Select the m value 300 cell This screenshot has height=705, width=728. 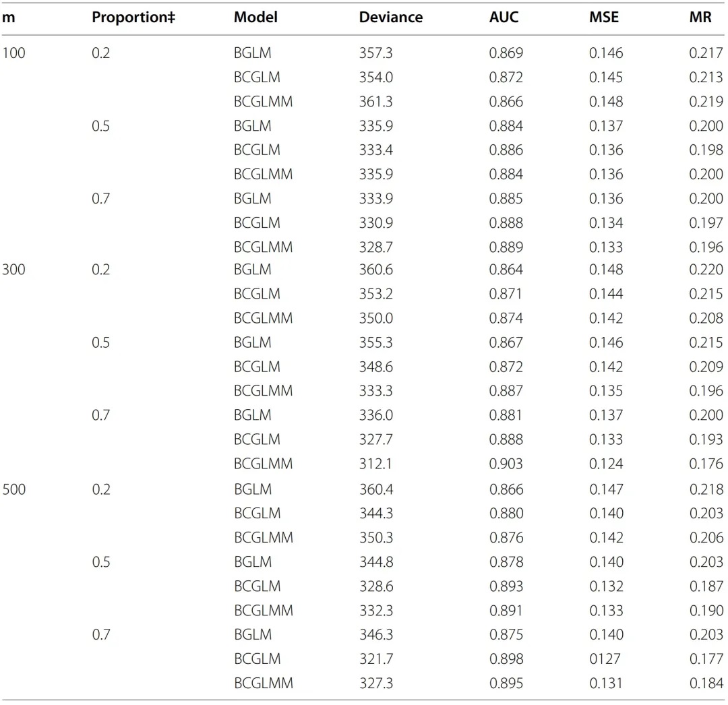(x=13, y=270)
